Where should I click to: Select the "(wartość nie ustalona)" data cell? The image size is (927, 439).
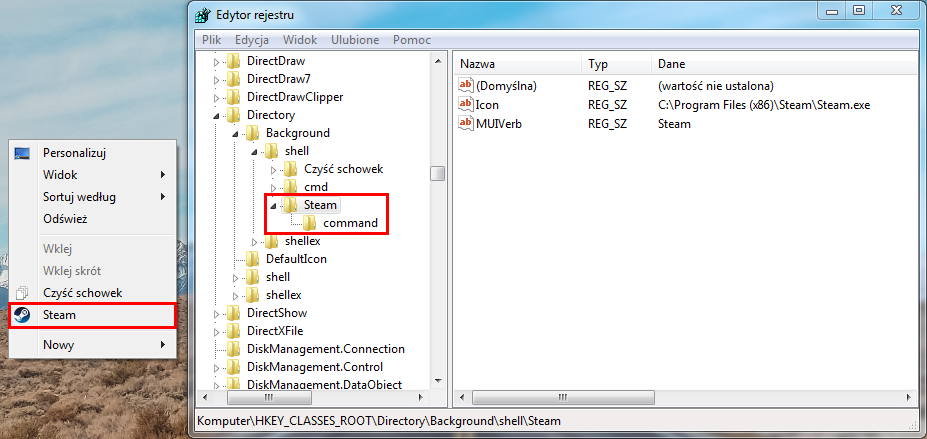(715, 86)
